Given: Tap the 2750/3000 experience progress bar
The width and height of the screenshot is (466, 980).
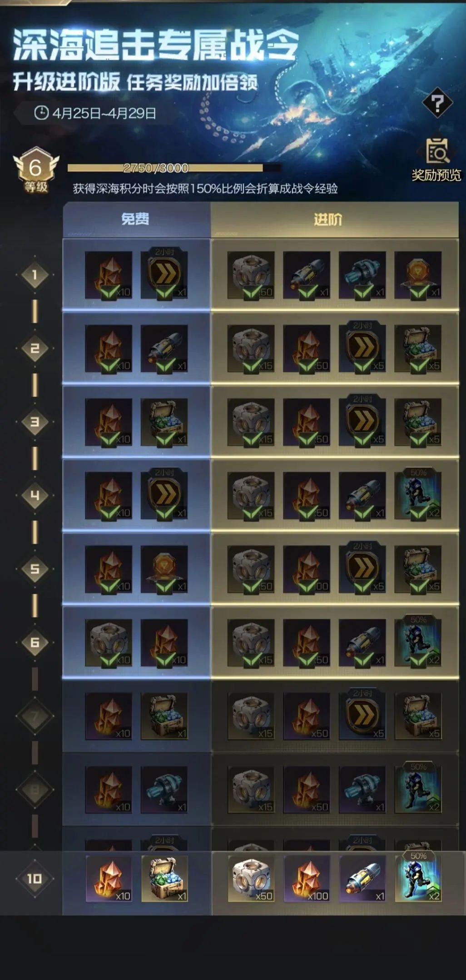Looking at the screenshot, I should [174, 168].
